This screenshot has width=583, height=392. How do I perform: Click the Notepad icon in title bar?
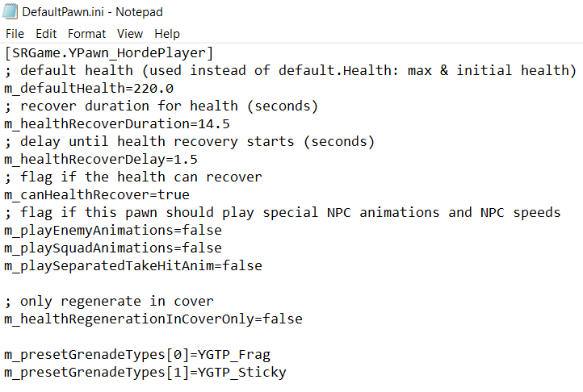click(10, 12)
